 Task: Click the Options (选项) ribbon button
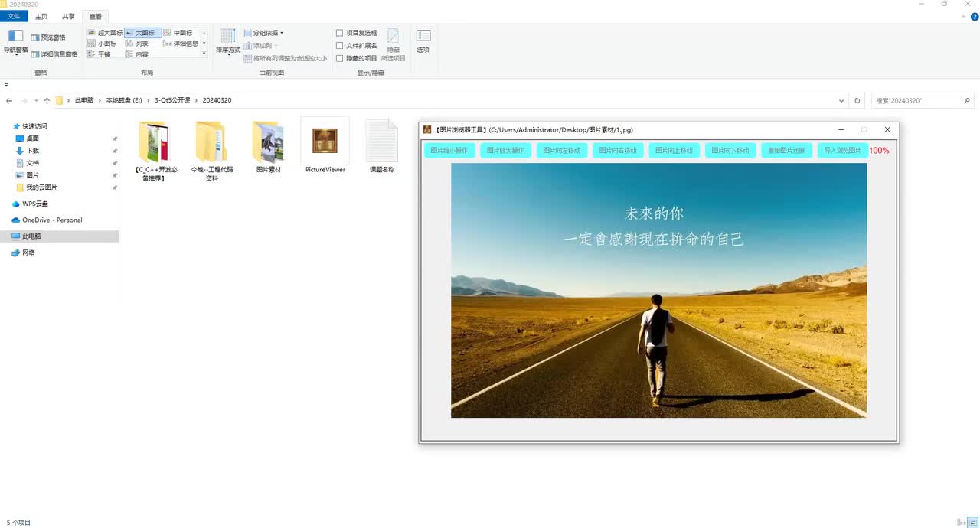[423, 41]
